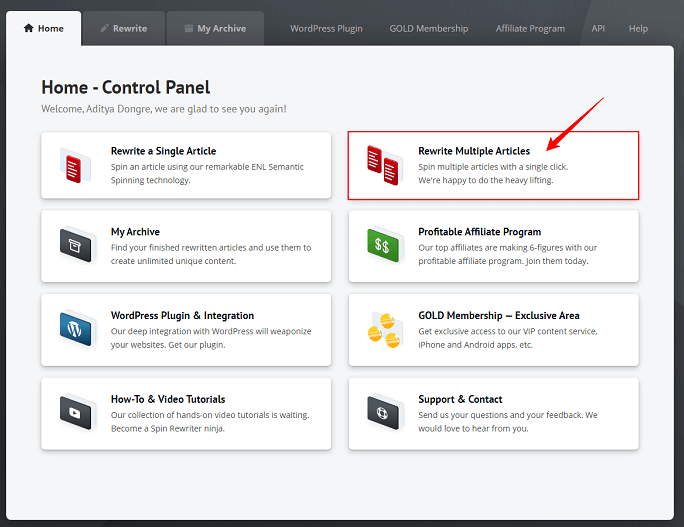Open Rewrite Multiple Articles heading link
This screenshot has width=684, height=527.
(474, 151)
